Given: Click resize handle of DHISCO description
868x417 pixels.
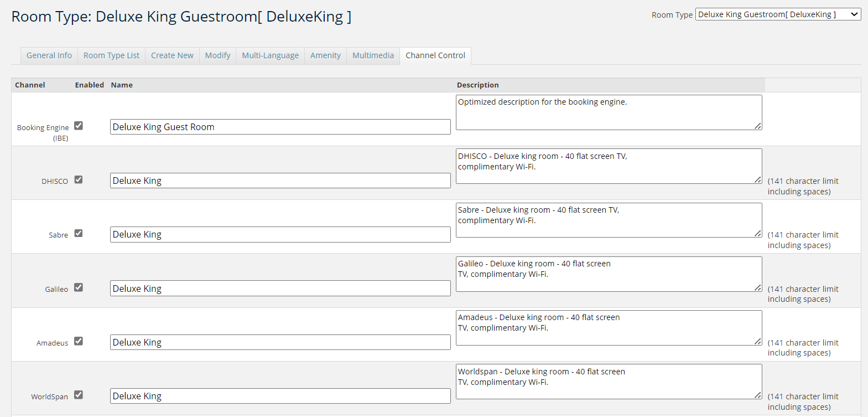Looking at the screenshot, I should pyautogui.click(x=758, y=179).
